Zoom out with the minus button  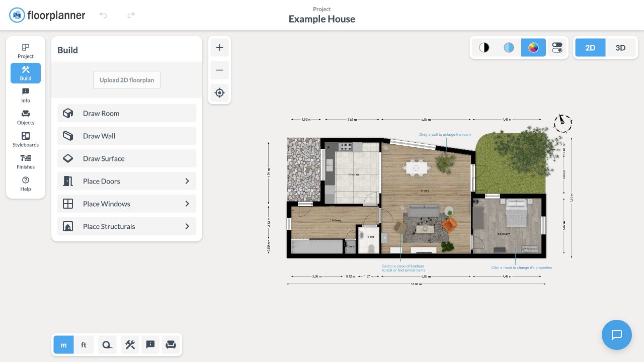click(x=219, y=70)
